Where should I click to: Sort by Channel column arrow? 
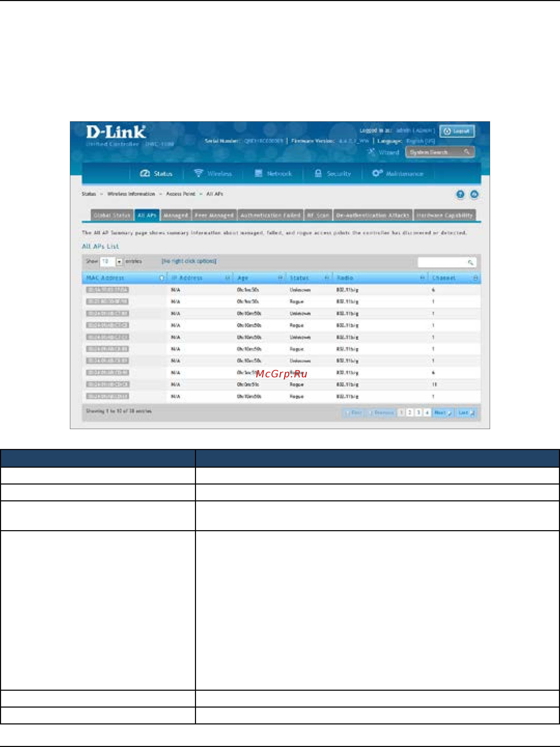[x=476, y=278]
